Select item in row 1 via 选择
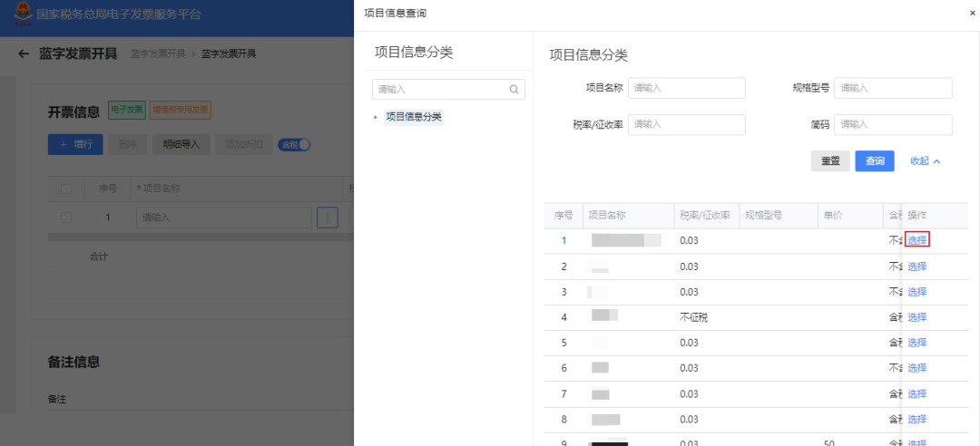The image size is (980, 446). pyautogui.click(x=917, y=240)
